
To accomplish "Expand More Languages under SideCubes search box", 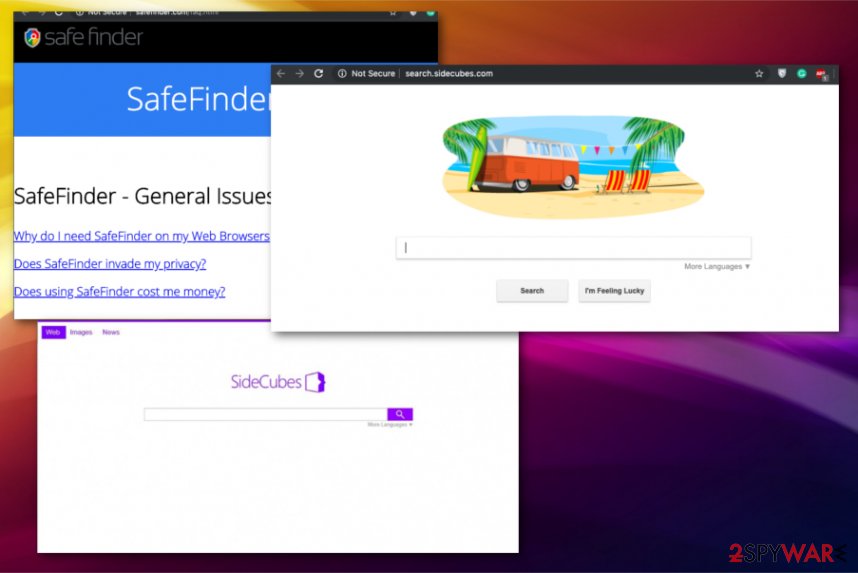I will tap(390, 425).
